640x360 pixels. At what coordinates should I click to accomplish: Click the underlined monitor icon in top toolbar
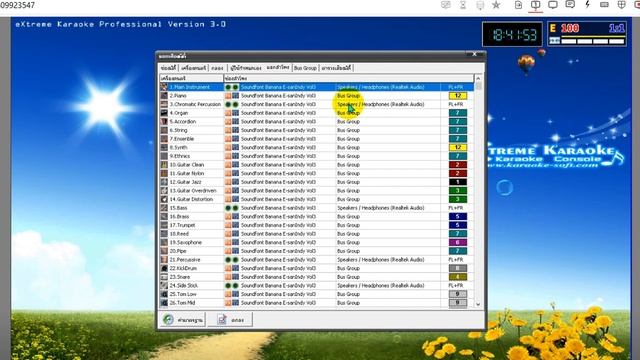coord(536,5)
